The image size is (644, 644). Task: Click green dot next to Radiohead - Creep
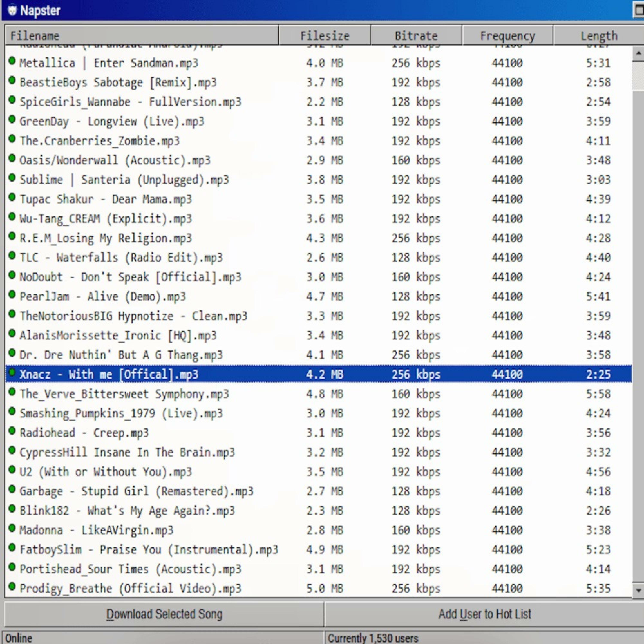pos(12,431)
